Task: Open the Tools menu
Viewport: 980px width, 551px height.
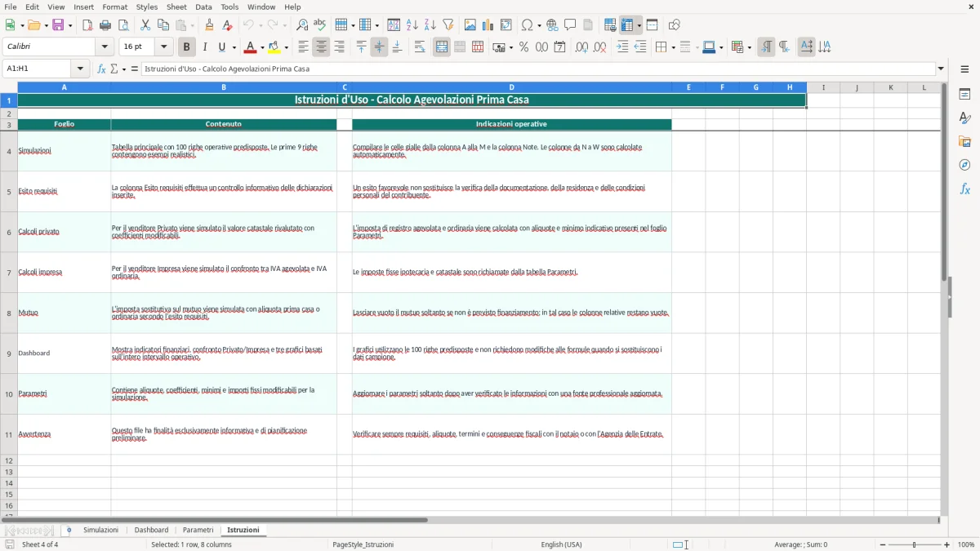Action: coord(229,7)
